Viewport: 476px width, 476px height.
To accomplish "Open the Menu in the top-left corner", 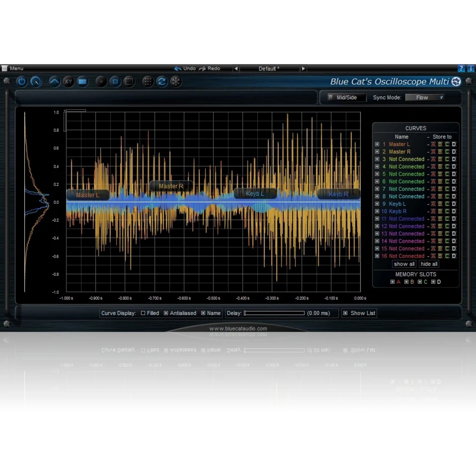I will click(16, 68).
